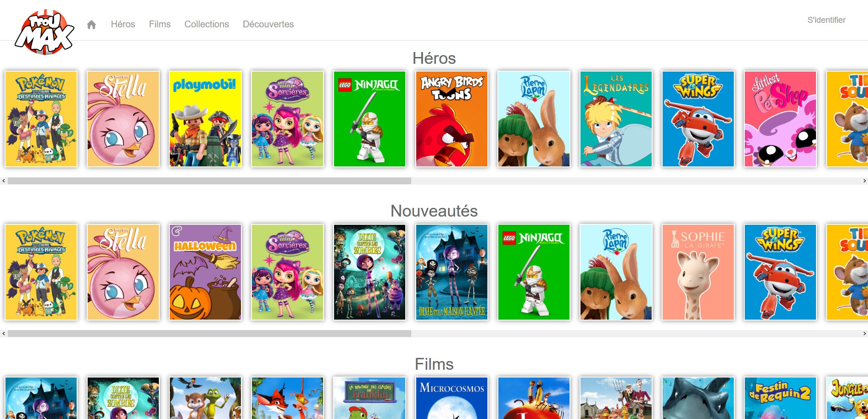The image size is (868, 419).
Task: Select the Stella poster in the Héros row
Action: coord(123,119)
